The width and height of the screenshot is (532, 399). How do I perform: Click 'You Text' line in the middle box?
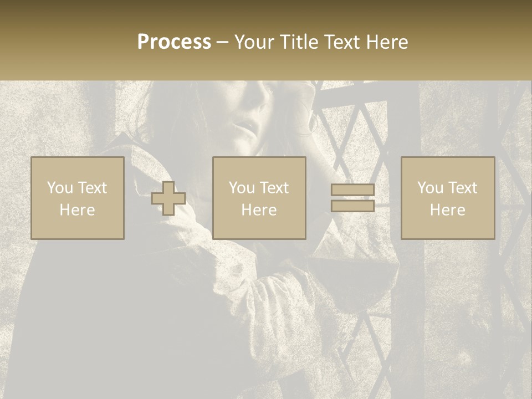click(x=259, y=188)
